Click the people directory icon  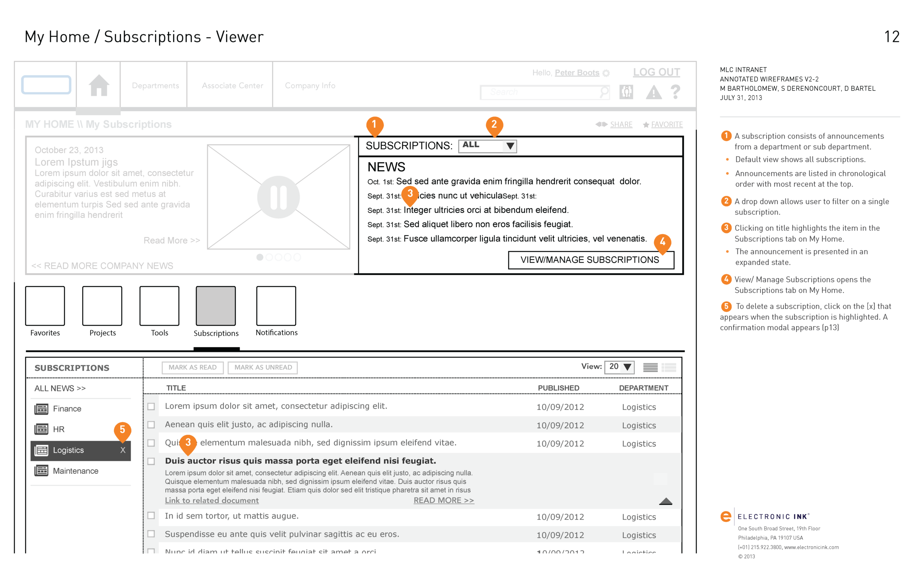coord(626,92)
